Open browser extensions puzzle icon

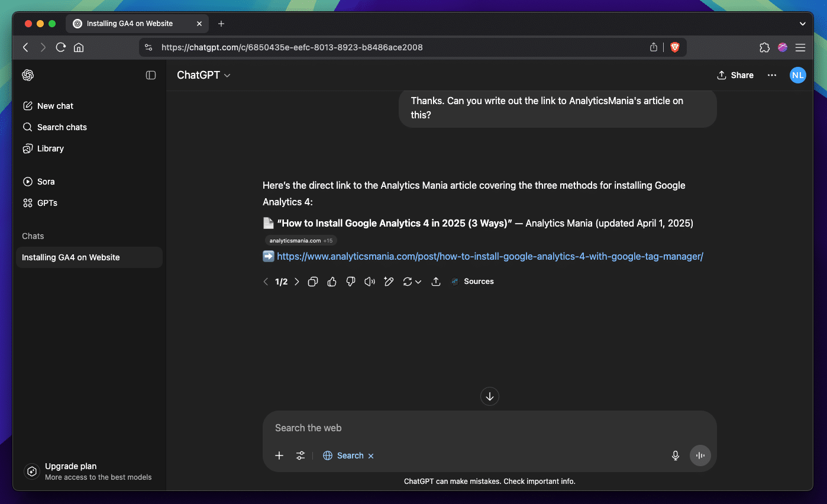click(764, 47)
